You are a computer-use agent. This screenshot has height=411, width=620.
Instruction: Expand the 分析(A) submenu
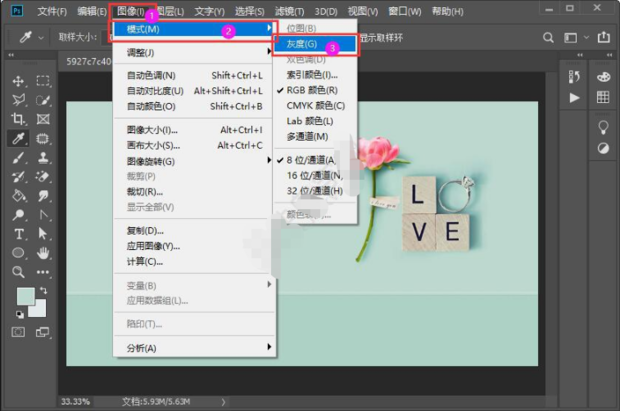194,348
